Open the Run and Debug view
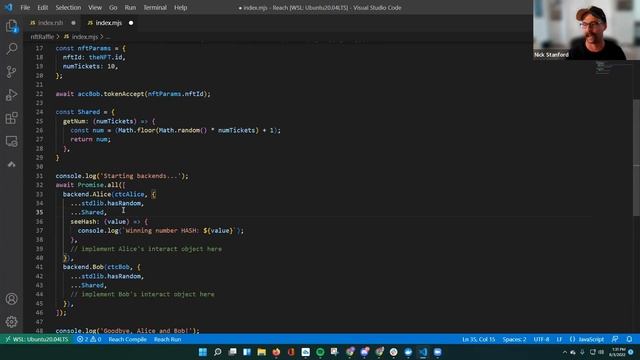The height and width of the screenshot is (360, 640). [x=11, y=95]
